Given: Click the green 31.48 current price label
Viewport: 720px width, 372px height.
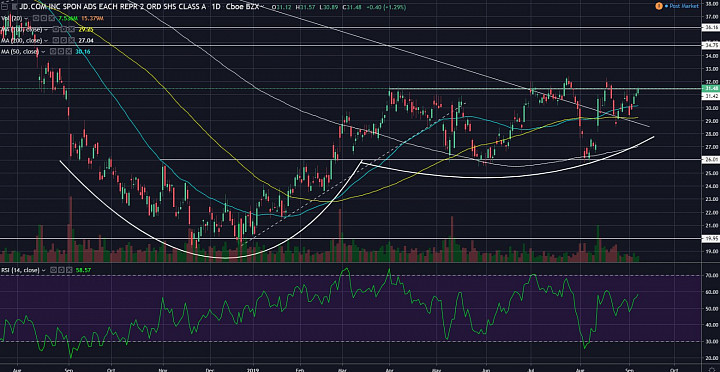Looking at the screenshot, I should pyautogui.click(x=711, y=89).
